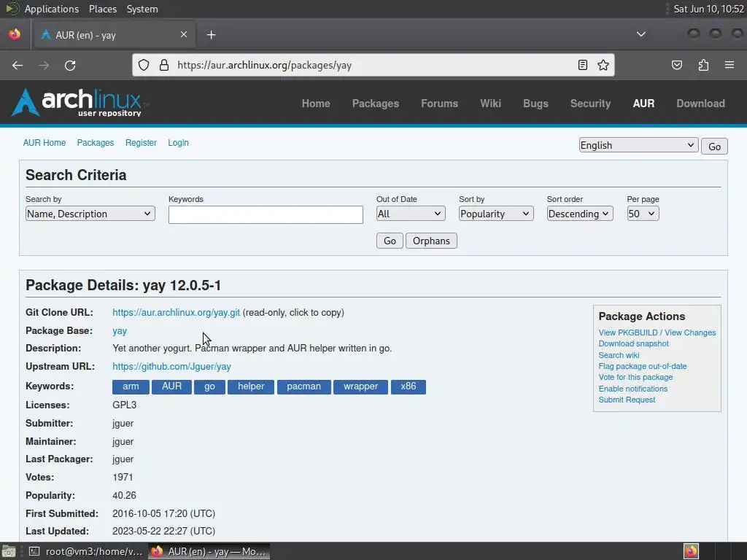Open the AUR navigation link

[643, 104]
